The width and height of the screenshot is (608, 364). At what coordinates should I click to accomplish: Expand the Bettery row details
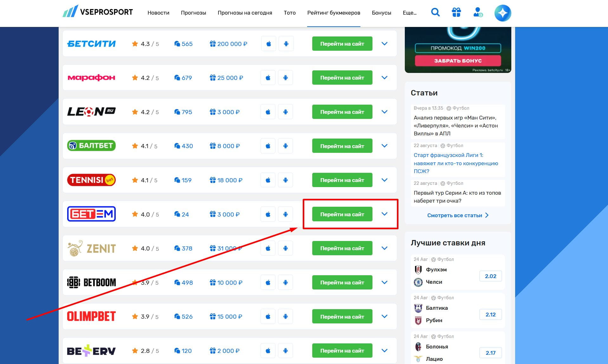385,351
